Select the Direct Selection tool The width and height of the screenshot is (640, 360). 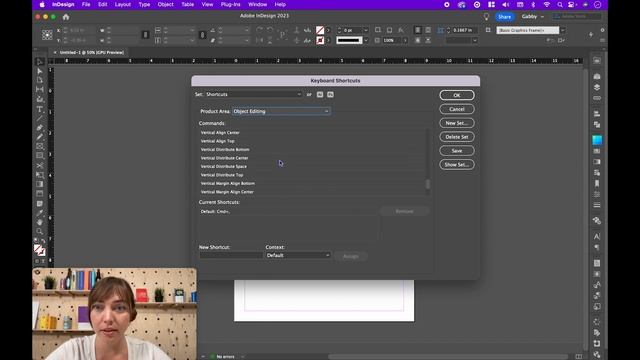[x=40, y=71]
